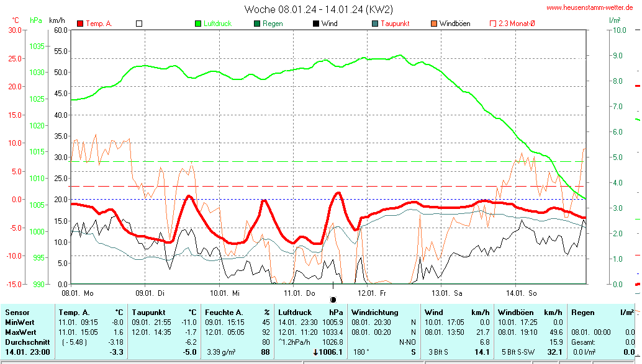
Task: Click the moon phase marker below the chart
Action: click(333, 300)
